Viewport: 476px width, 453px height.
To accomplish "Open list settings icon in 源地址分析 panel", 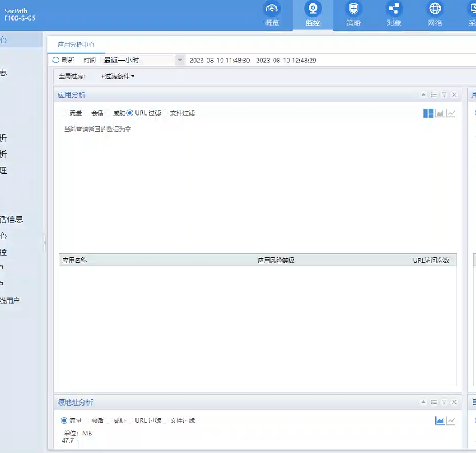I will tap(434, 402).
